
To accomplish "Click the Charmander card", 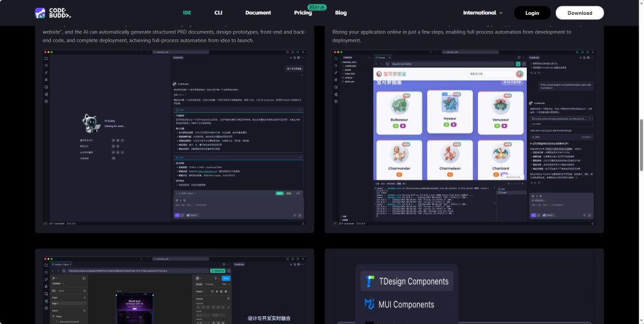I will point(399,159).
